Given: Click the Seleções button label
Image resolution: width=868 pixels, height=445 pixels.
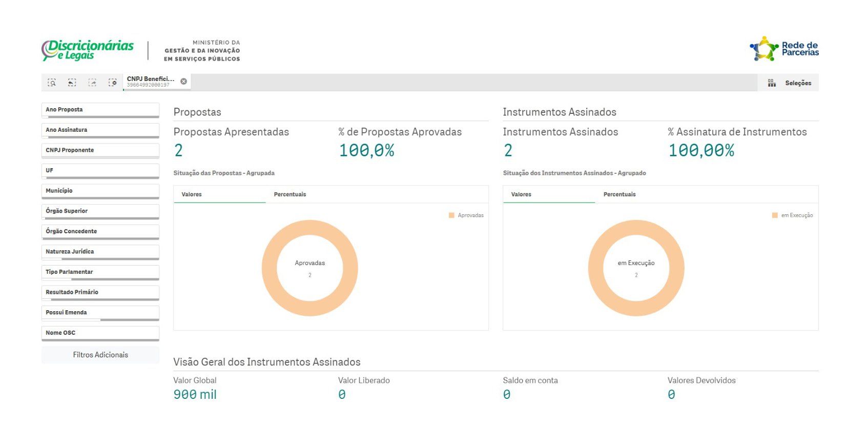Looking at the screenshot, I should [798, 83].
